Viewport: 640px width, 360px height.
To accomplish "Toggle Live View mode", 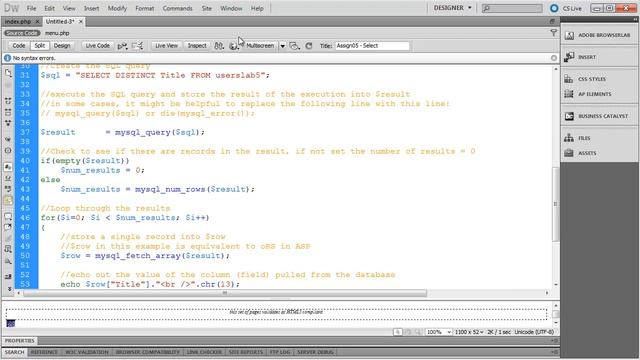I will click(166, 46).
